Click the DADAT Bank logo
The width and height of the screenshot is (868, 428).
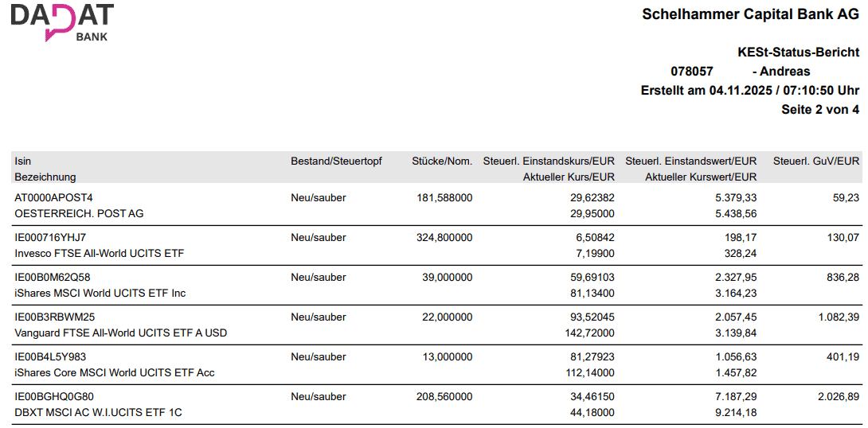62,21
